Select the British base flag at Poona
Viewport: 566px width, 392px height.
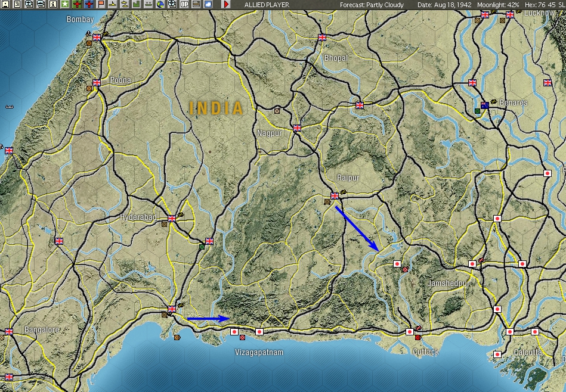point(97,83)
